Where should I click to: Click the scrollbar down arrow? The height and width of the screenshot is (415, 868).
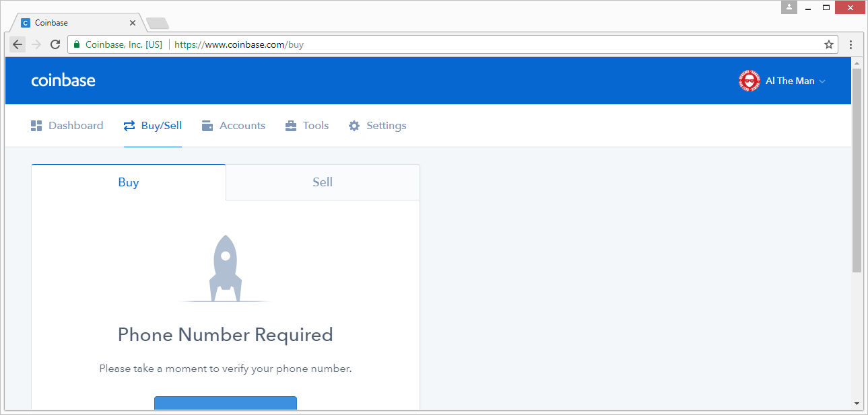pos(857,404)
